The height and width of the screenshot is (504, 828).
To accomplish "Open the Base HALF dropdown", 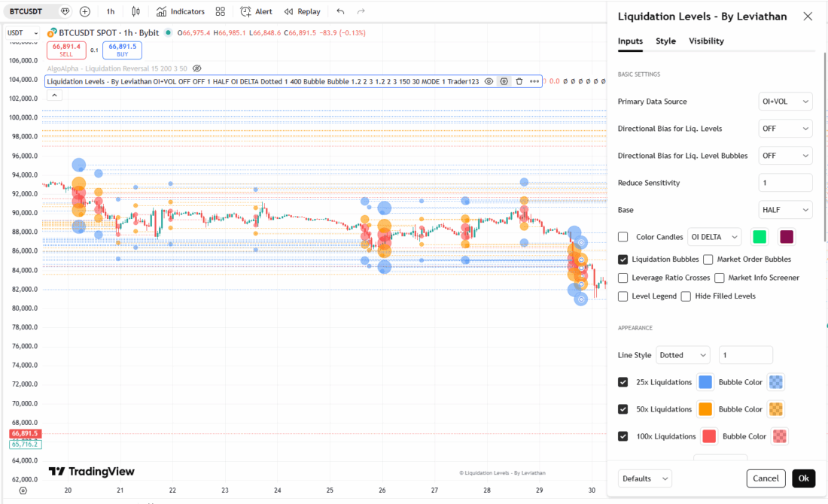I will coord(785,210).
